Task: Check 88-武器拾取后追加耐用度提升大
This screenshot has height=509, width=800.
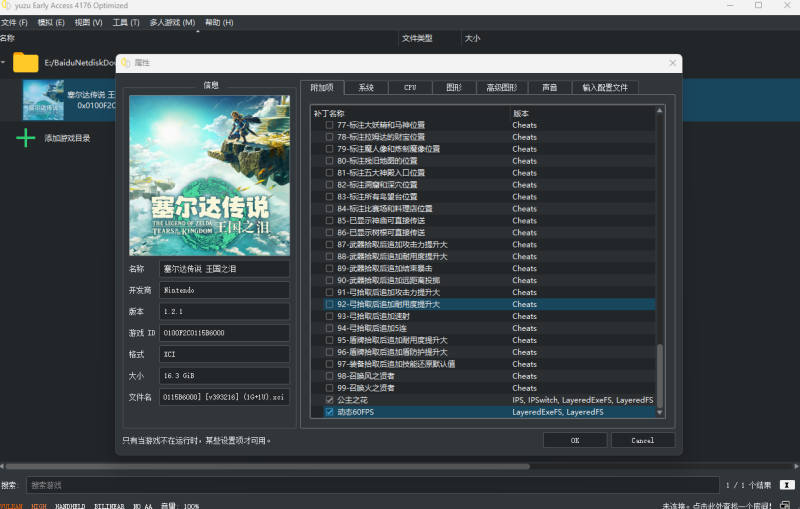Action: 329,256
